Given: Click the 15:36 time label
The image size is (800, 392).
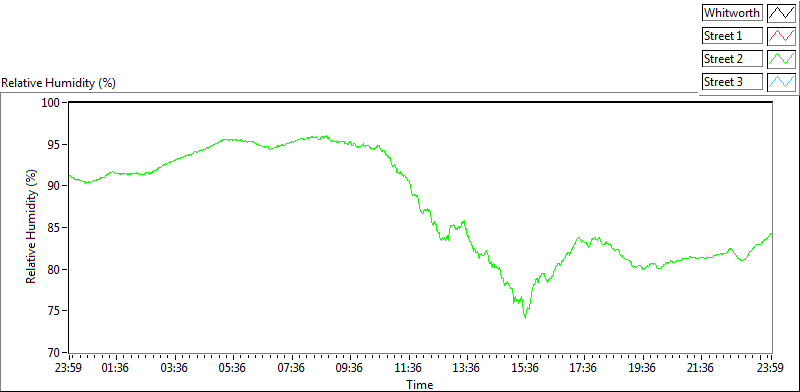Looking at the screenshot, I should click(526, 368).
